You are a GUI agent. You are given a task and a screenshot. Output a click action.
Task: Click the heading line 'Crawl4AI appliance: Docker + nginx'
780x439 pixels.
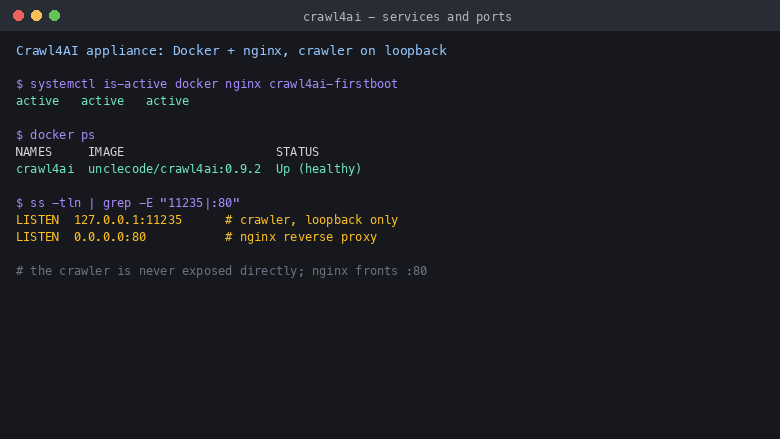click(231, 51)
